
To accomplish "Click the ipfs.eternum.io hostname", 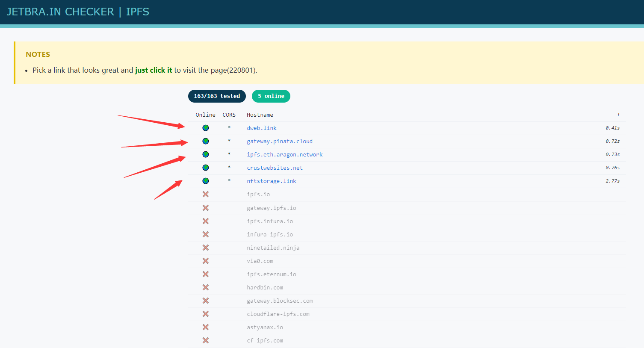I will pos(272,274).
